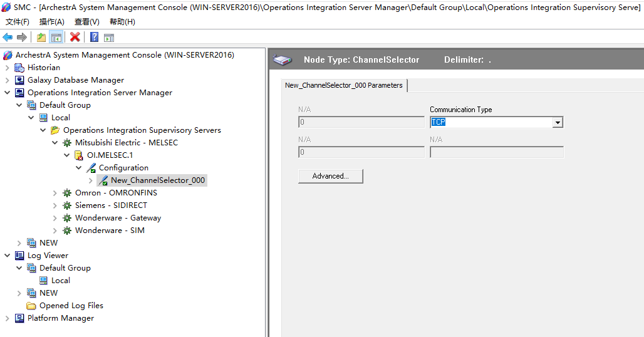
Task: Click the Show/Hide Action Pane icon
Action: (108, 38)
